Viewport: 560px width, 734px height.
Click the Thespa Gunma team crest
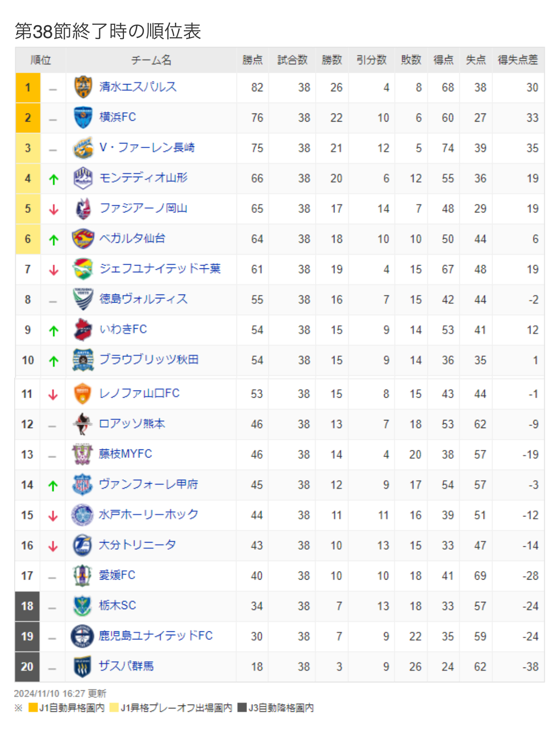coord(83,667)
